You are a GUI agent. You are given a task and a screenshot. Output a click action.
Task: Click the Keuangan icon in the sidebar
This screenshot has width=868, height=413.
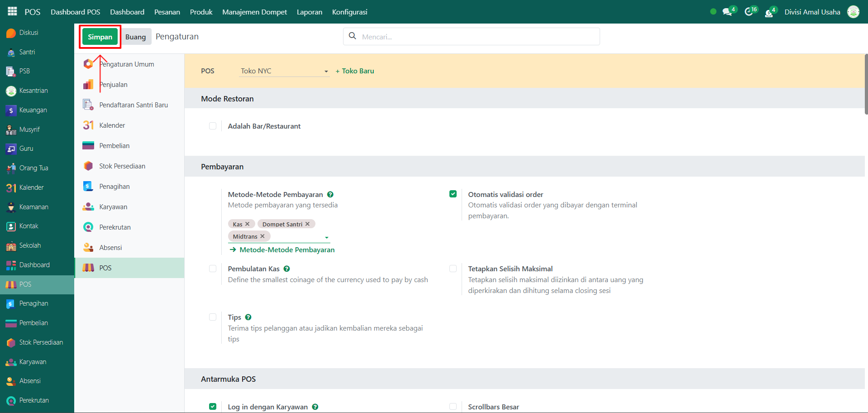coord(11,110)
